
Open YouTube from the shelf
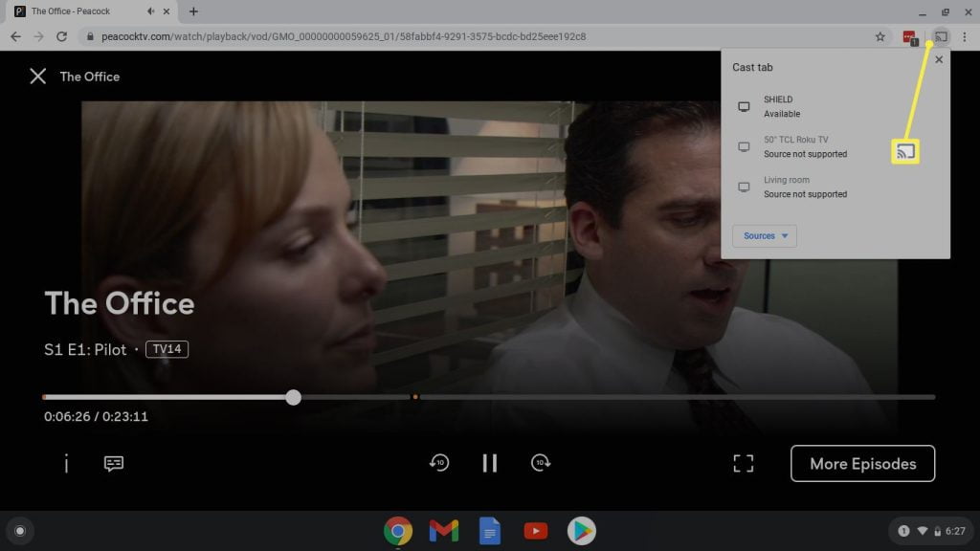(x=536, y=531)
